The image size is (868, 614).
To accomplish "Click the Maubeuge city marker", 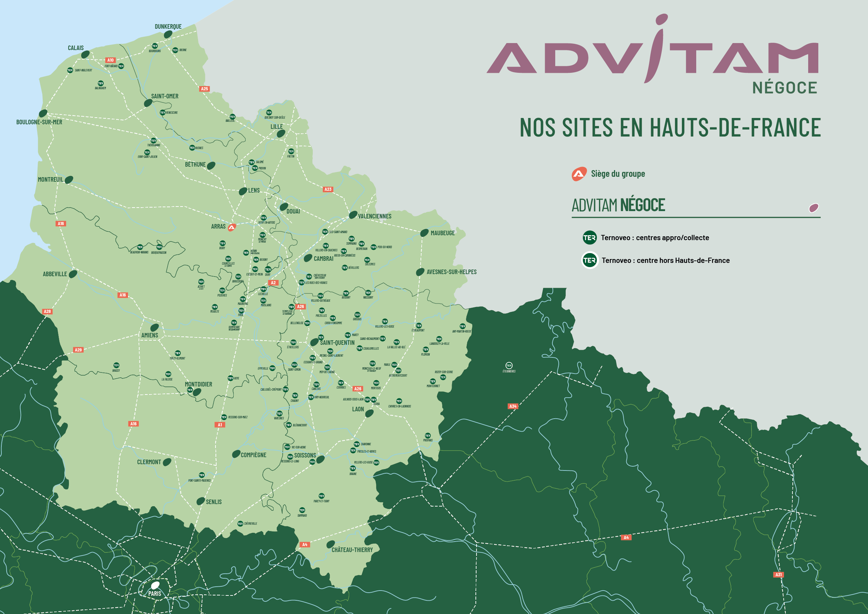I will 424,233.
